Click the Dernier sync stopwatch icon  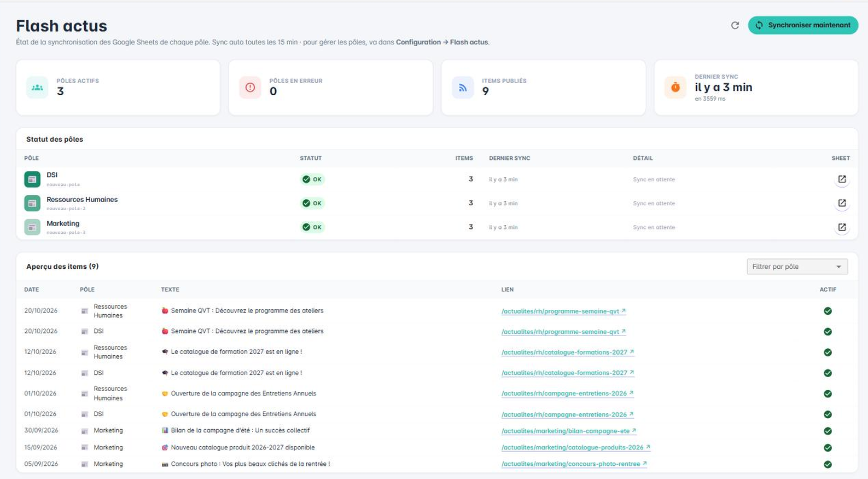click(x=675, y=88)
